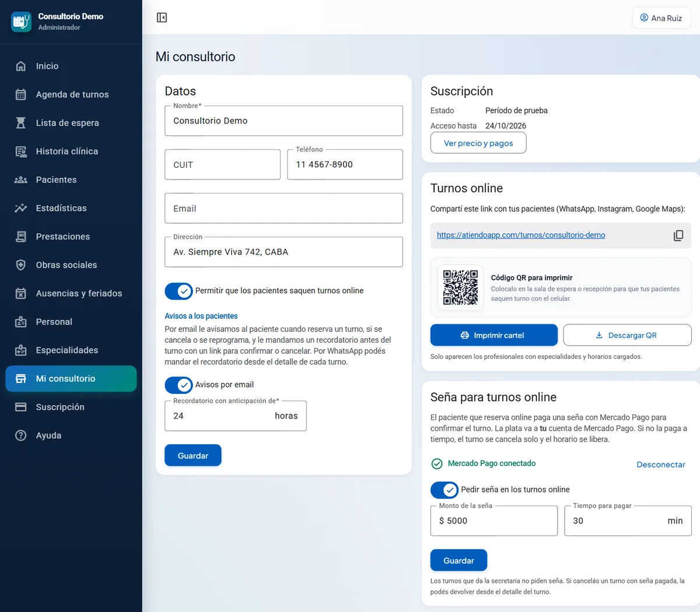Save the Datos form with Guardar
Viewport: 700px width, 612px height.
point(193,456)
